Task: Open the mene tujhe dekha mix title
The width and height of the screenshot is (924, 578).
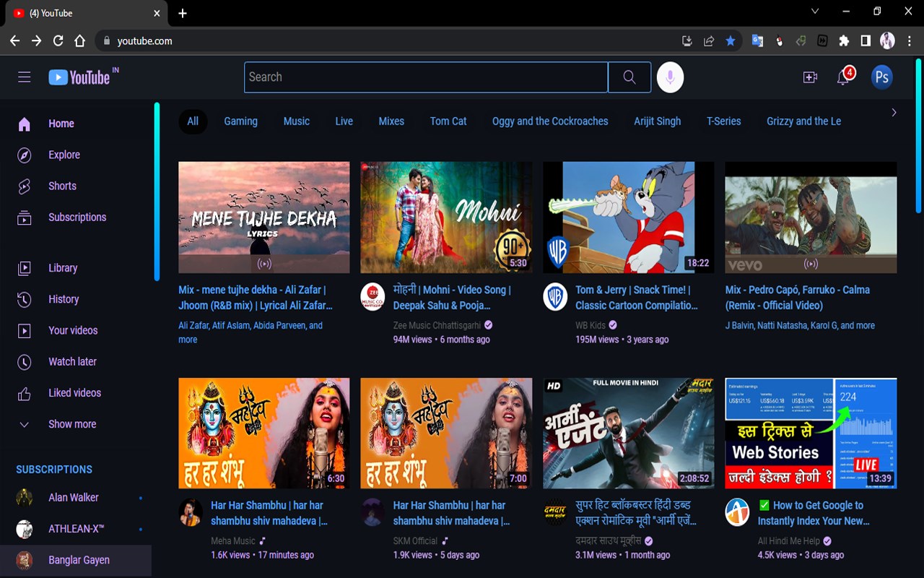Action: point(256,298)
